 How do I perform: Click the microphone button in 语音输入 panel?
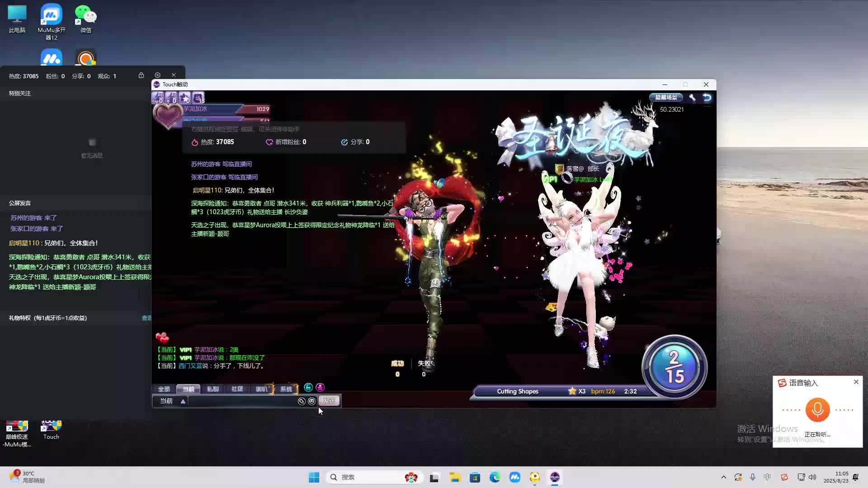click(817, 409)
